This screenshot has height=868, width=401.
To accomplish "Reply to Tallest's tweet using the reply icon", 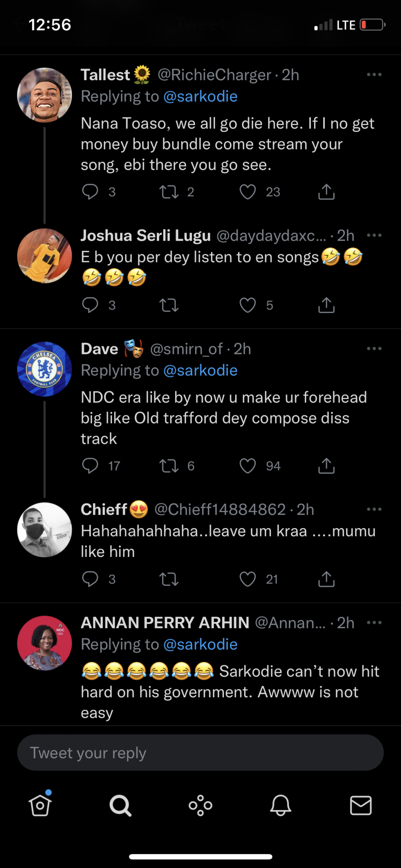I will tap(90, 192).
